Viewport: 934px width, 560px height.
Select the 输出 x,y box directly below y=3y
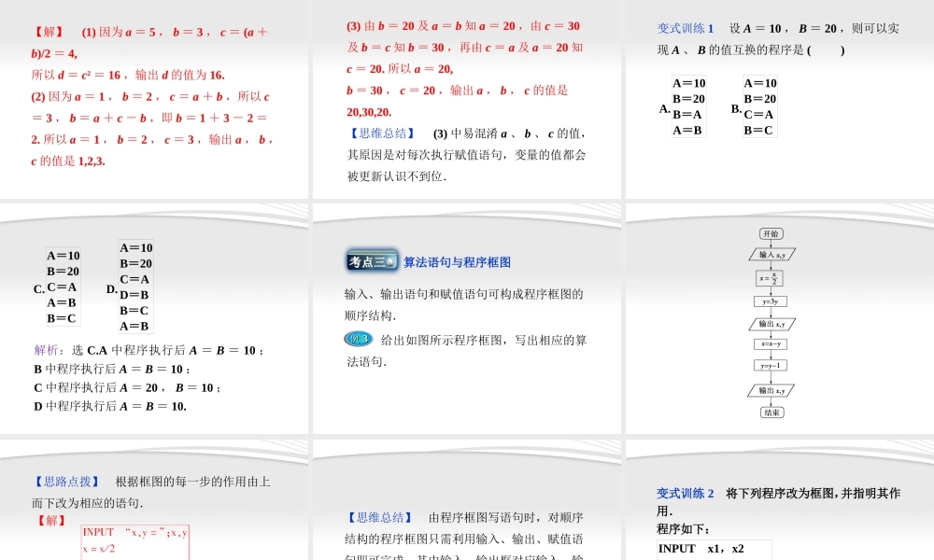coord(772,324)
